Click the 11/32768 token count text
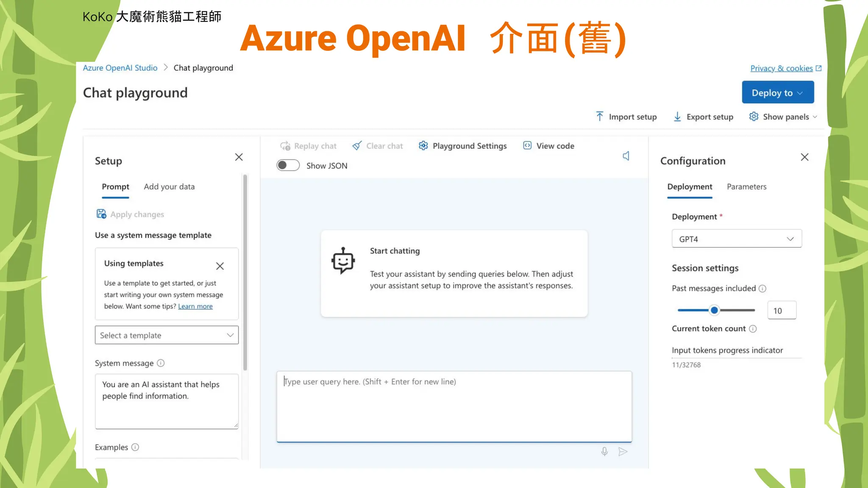The width and height of the screenshot is (868, 488). (x=686, y=365)
